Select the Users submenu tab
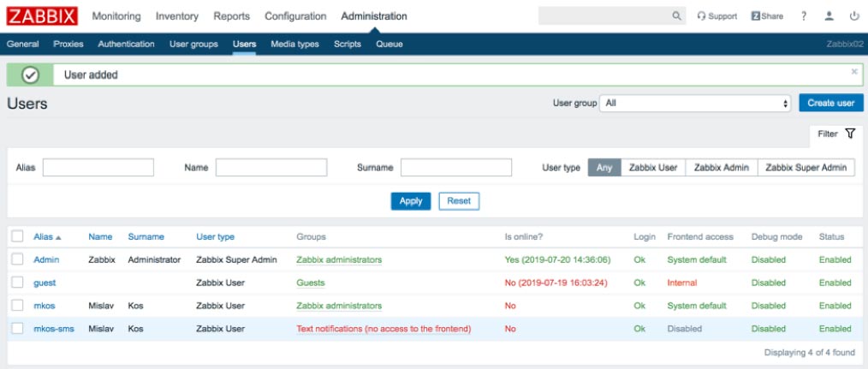 pyautogui.click(x=244, y=44)
